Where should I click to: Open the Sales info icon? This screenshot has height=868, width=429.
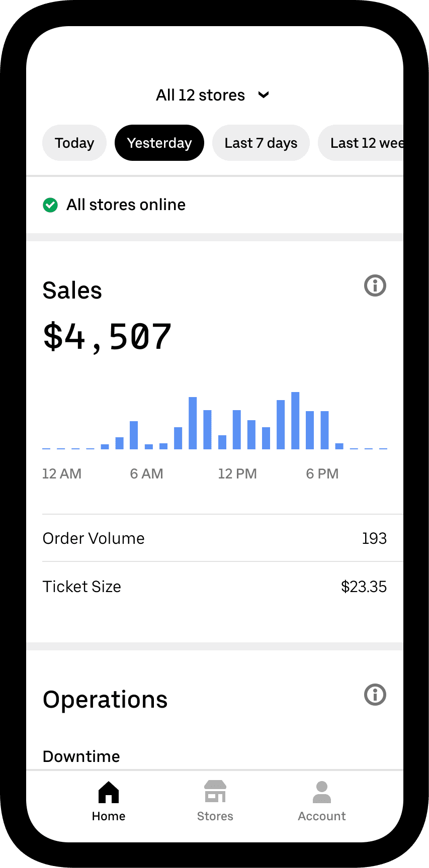click(x=375, y=285)
